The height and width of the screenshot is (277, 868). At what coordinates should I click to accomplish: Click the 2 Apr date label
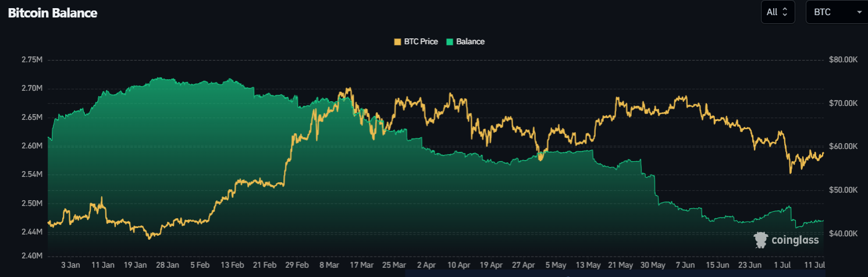point(426,265)
